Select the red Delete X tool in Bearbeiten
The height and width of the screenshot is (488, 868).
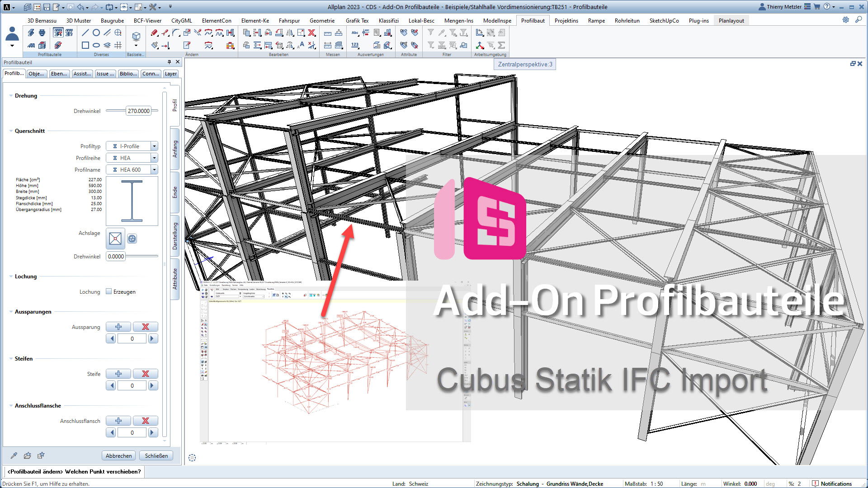311,33
